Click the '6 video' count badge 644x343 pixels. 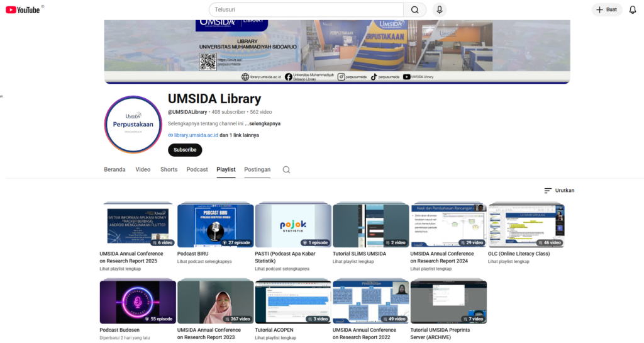pyautogui.click(x=162, y=243)
